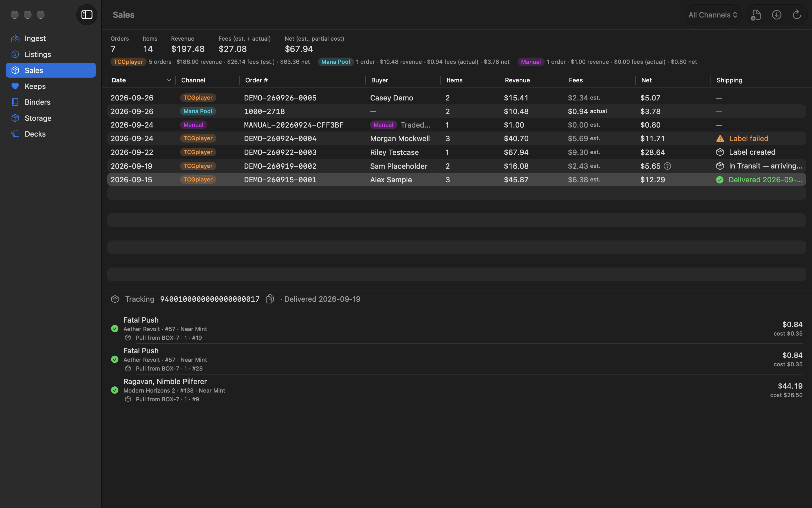Viewport: 812px width, 508px height.
Task: Select order MANUAL-20260924-CFF3BF
Action: click(x=456, y=125)
